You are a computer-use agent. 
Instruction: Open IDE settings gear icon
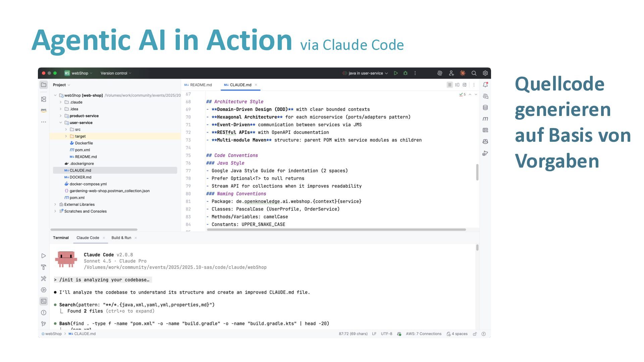[x=485, y=73]
